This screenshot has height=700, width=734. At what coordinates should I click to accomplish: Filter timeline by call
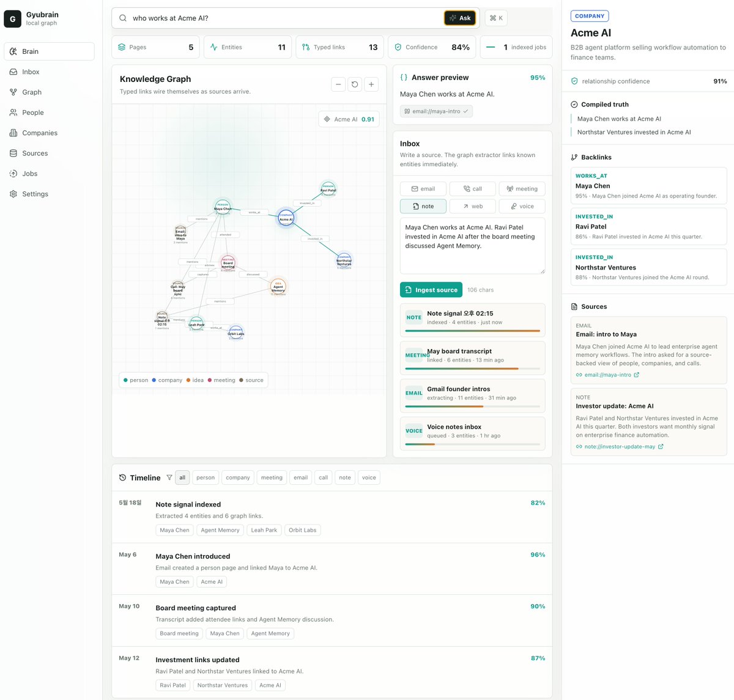[x=324, y=477]
